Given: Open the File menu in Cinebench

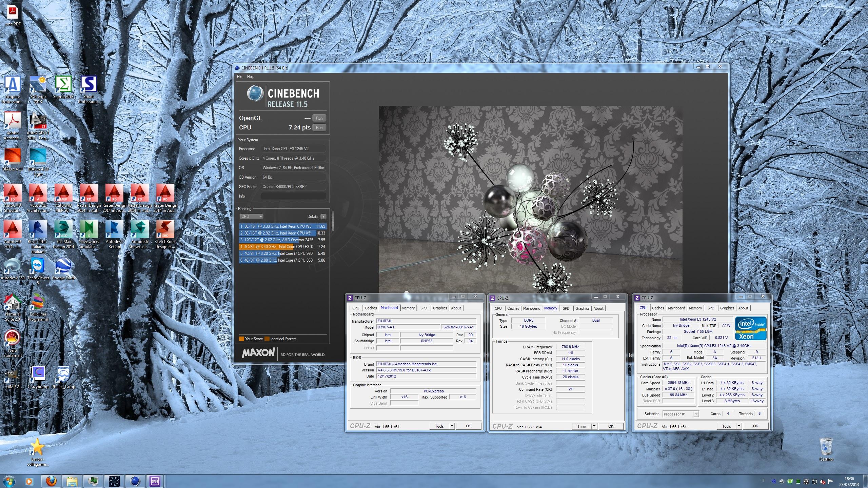Looking at the screenshot, I should [x=239, y=77].
